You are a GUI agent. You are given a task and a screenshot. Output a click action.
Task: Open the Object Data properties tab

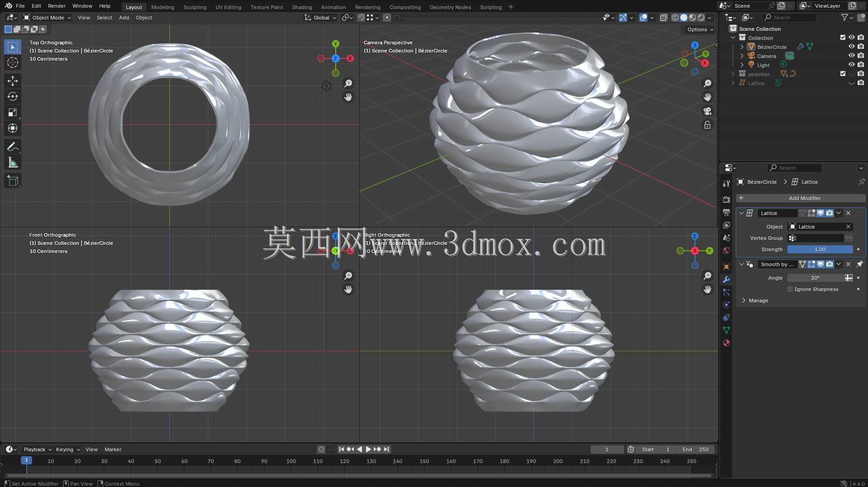(726, 330)
